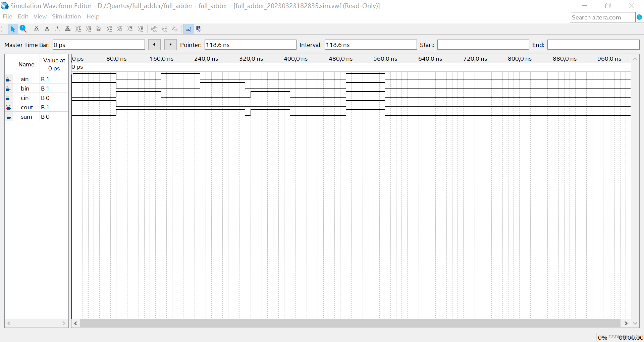
Task: Click waveform vertical scroll up arrow
Action: 635,59
